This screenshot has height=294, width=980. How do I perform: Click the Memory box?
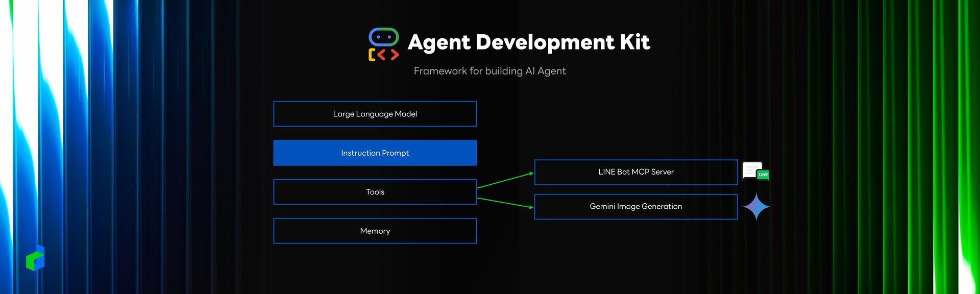point(375,231)
